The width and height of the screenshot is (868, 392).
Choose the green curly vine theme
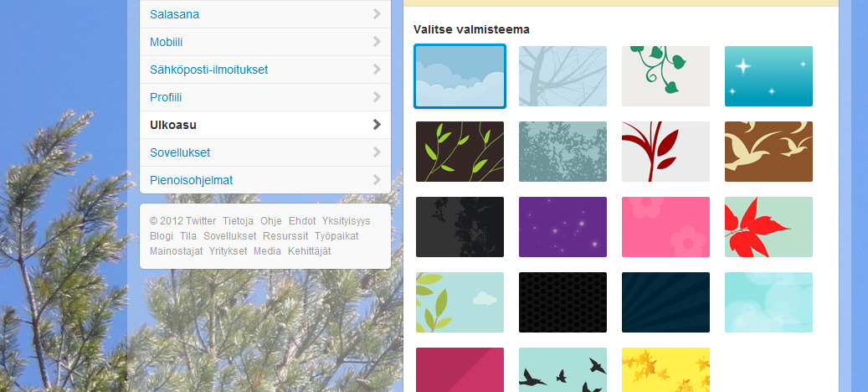pyautogui.click(x=665, y=76)
